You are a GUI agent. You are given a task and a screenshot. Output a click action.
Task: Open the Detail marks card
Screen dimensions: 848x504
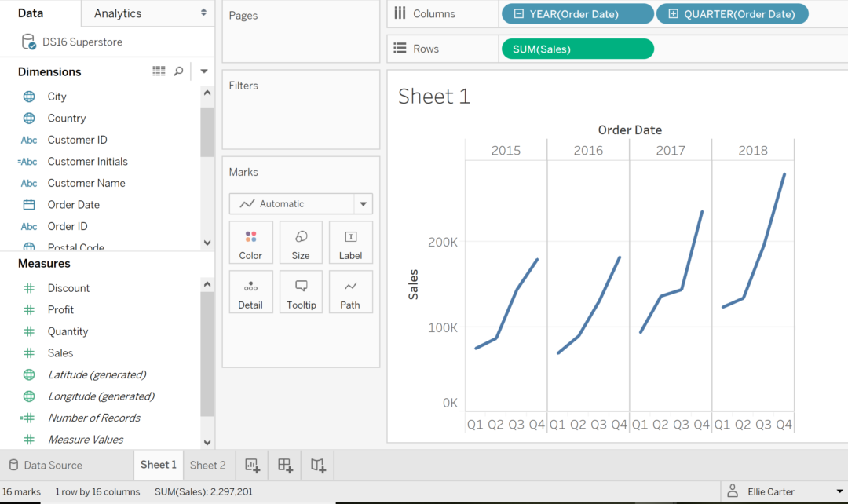click(251, 292)
